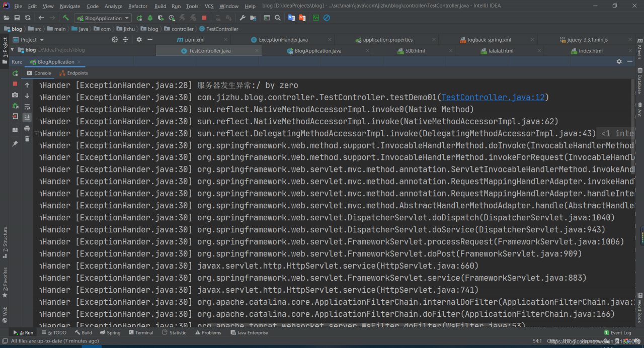The width and height of the screenshot is (644, 348).
Task: Click the 'jizhu' breadcrumb folder
Action: pyautogui.click(x=125, y=29)
